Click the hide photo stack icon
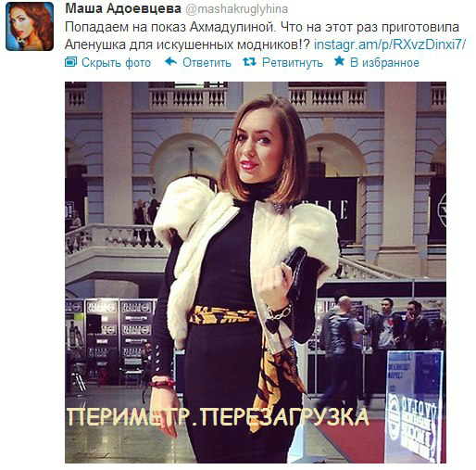Screen dimensions: 476x470 coord(71,62)
